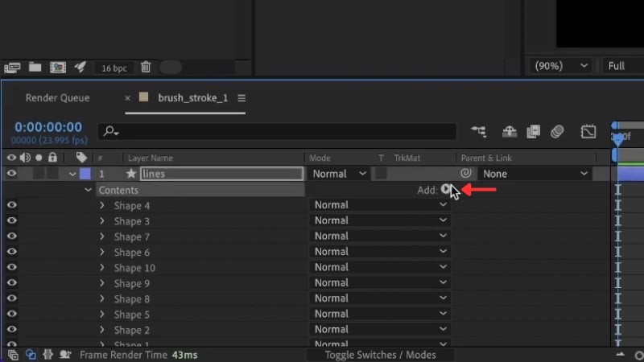Image resolution: width=644 pixels, height=362 pixels.
Task: Open brush_stroke_1 panel menu icon
Action: (242, 98)
